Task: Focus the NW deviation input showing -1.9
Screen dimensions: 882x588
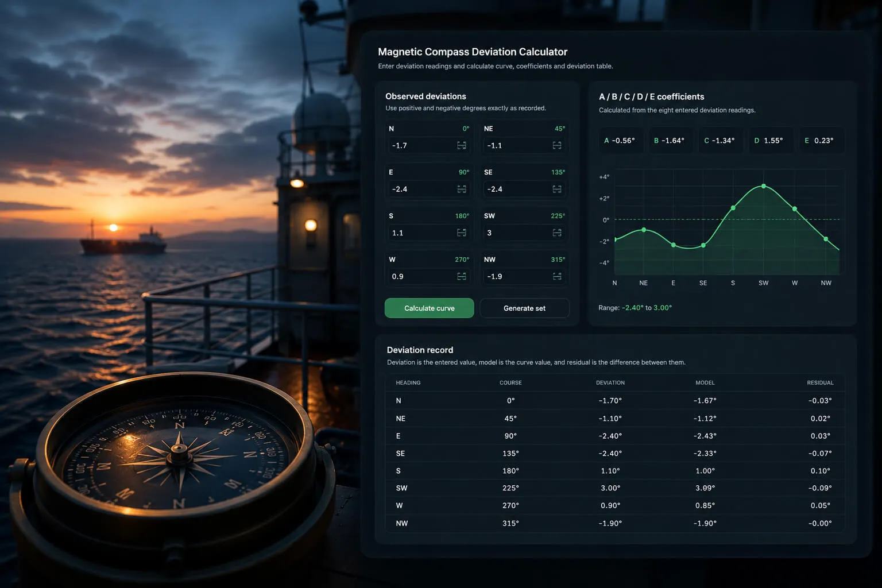Action: coord(524,276)
